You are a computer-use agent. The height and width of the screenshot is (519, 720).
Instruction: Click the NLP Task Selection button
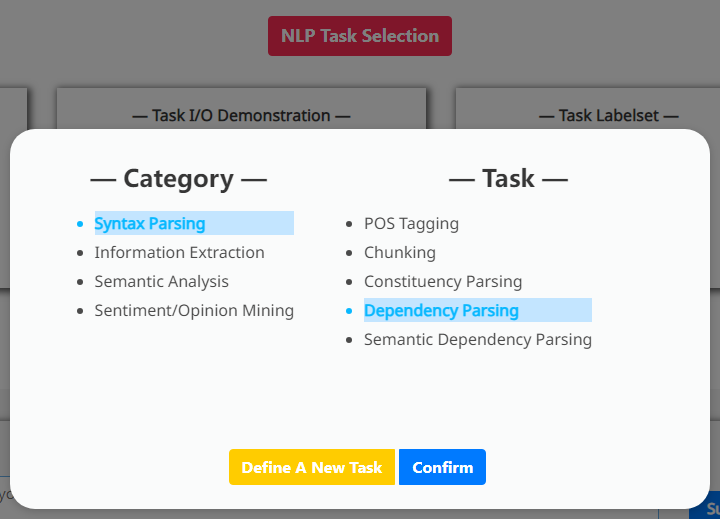pyautogui.click(x=359, y=36)
